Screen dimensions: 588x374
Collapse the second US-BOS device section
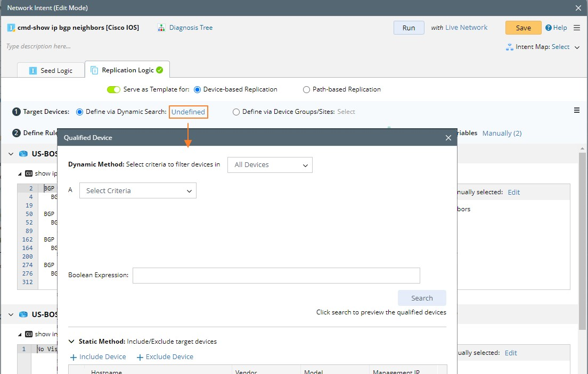(x=11, y=315)
